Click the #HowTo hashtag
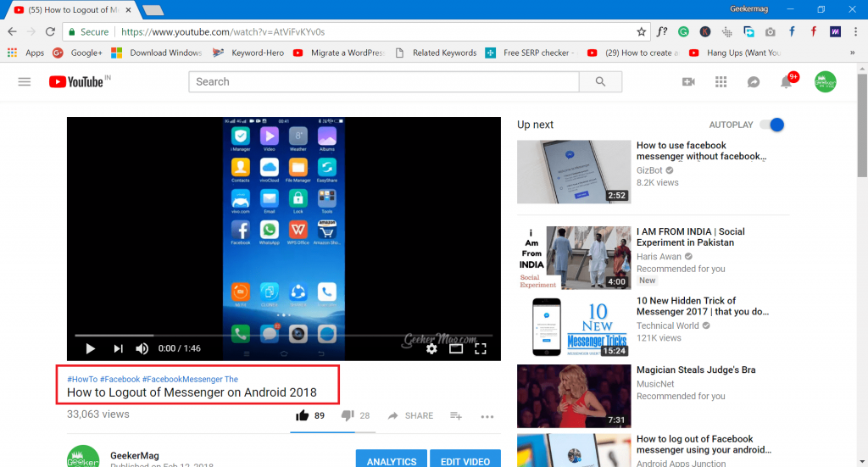This screenshot has height=467, width=868. pyautogui.click(x=82, y=379)
